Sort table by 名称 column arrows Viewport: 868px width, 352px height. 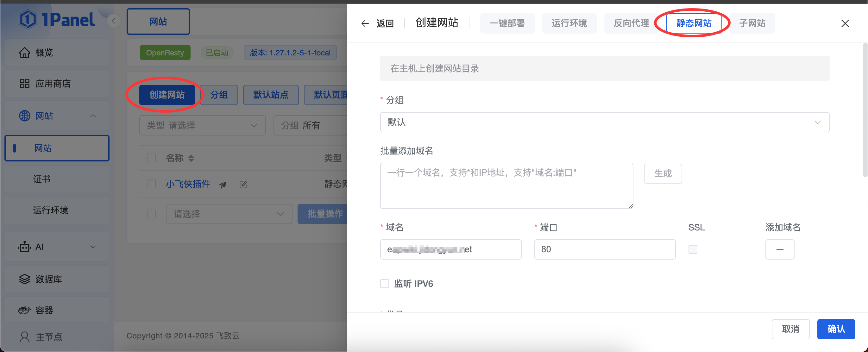[191, 158]
